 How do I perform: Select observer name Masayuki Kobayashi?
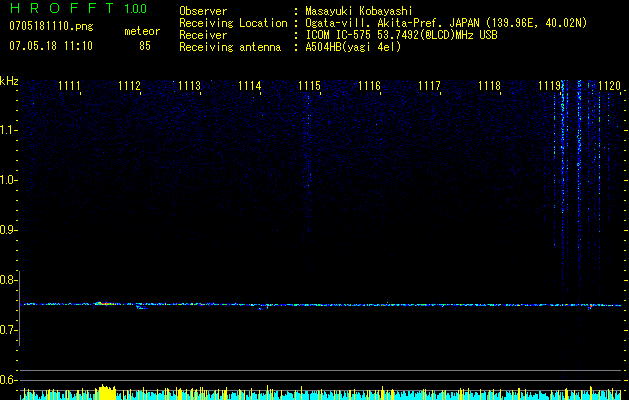[x=359, y=11]
